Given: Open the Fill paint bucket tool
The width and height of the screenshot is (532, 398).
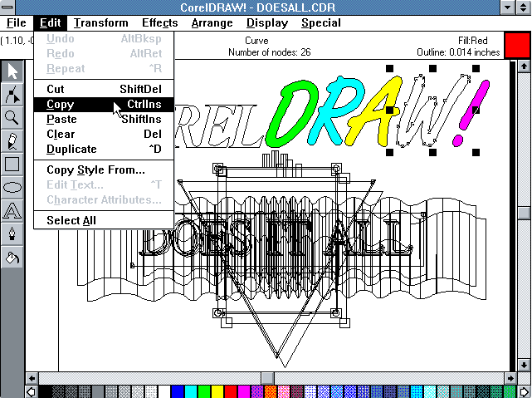Looking at the screenshot, I should (x=12, y=257).
